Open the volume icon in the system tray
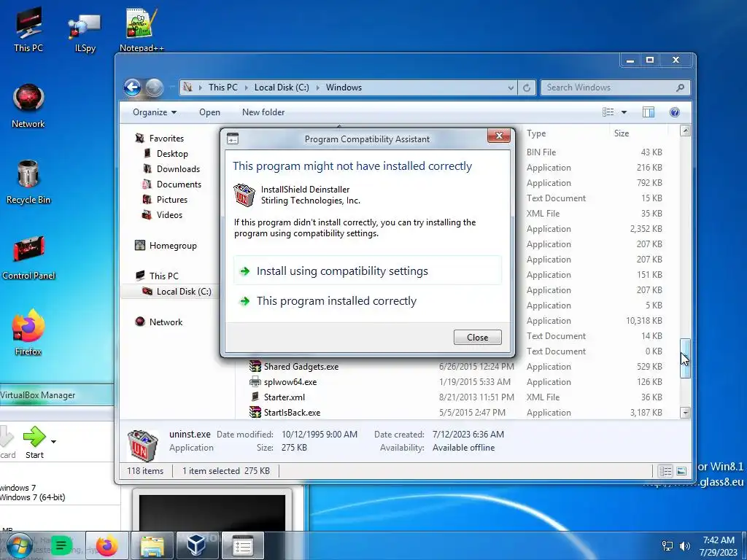This screenshot has width=747, height=560. tap(684, 545)
